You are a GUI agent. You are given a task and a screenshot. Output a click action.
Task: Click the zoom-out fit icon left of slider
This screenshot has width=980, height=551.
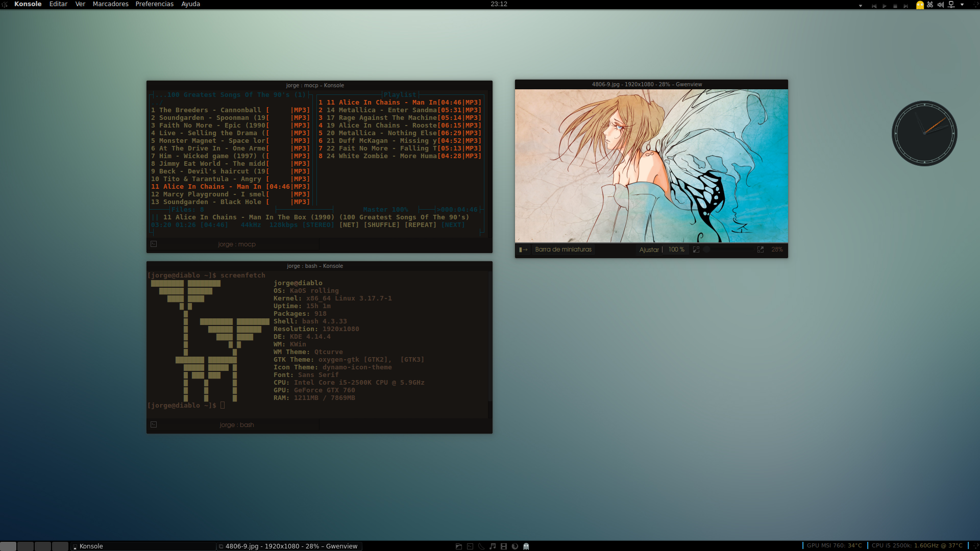pos(696,249)
